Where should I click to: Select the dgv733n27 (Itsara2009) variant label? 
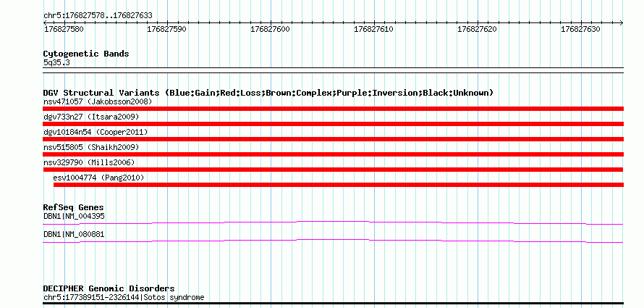point(91,117)
